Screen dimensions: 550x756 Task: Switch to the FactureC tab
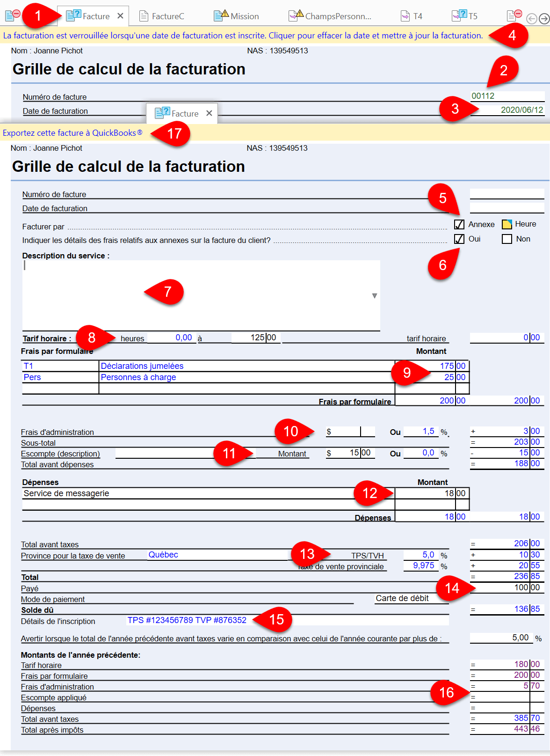[x=162, y=16]
